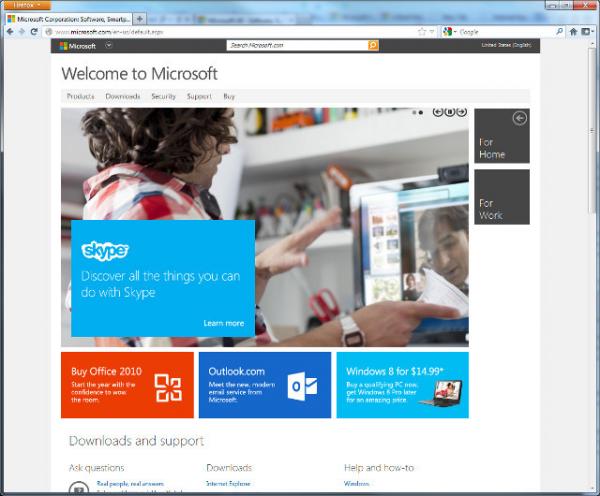Click the circled arrow on For Home tile
600x496 pixels.
[x=519, y=119]
